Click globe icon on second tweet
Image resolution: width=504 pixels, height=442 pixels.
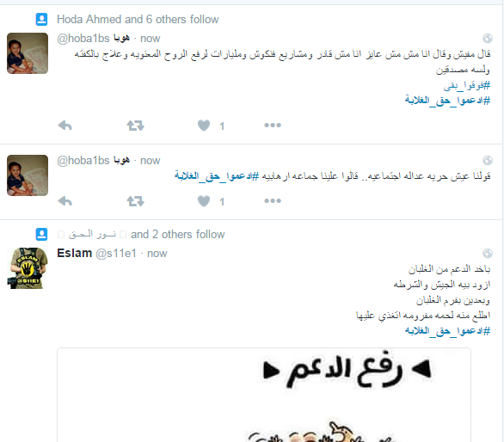[488, 161]
